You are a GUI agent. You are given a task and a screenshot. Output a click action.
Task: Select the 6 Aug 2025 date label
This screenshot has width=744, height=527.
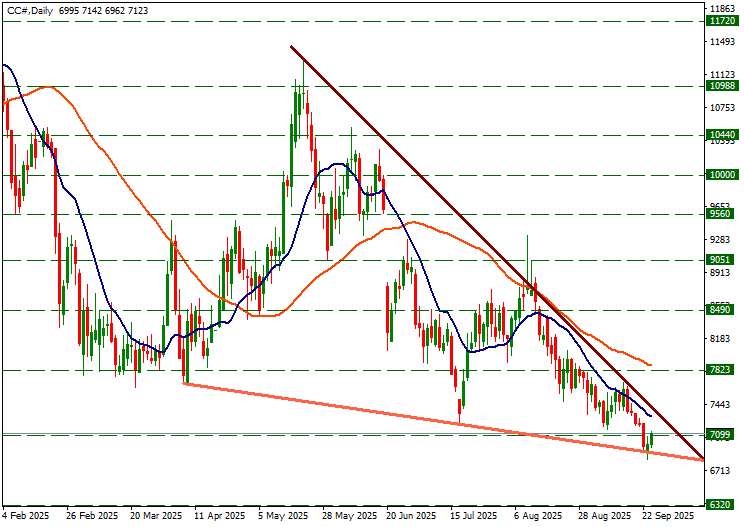pos(539,516)
